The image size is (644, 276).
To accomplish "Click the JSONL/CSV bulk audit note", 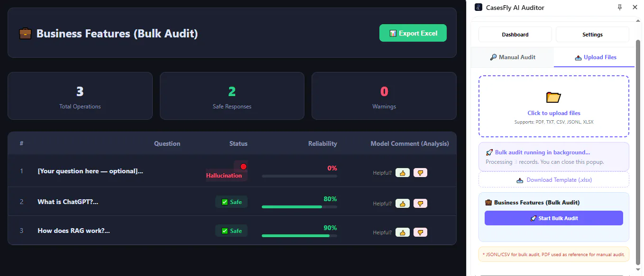I will click(x=554, y=255).
